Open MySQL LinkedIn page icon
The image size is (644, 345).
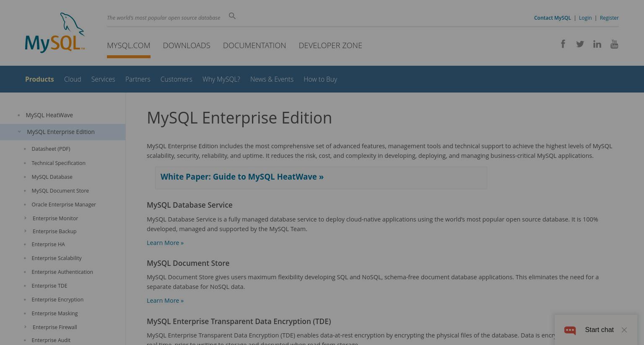click(597, 44)
